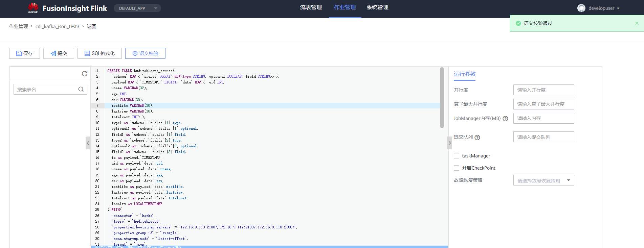Screen dimensions: 644x248
Task: Click the ts as payload TIMESTAMP line
Action: (x=137, y=157)
